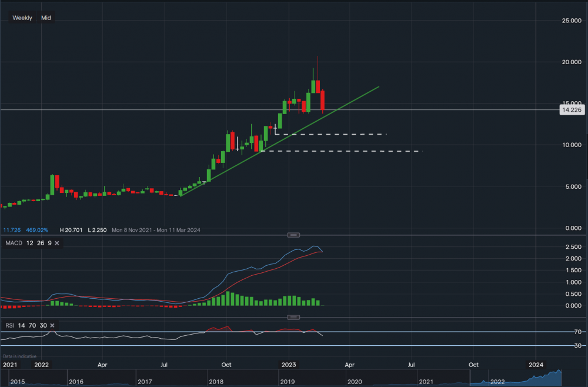Click 2018 in the bottom timeline navigator
The image size is (588, 387).
(217, 382)
